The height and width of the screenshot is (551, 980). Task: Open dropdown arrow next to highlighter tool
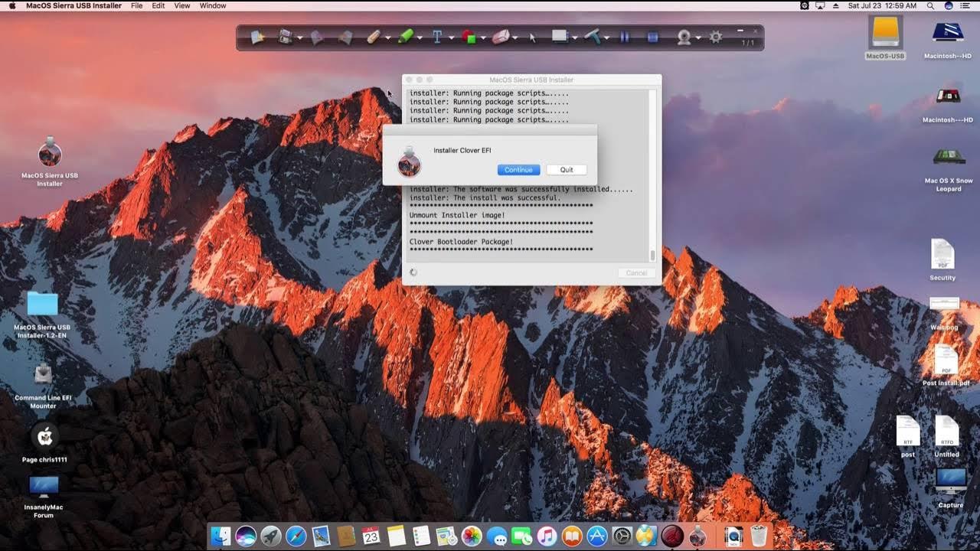(420, 37)
